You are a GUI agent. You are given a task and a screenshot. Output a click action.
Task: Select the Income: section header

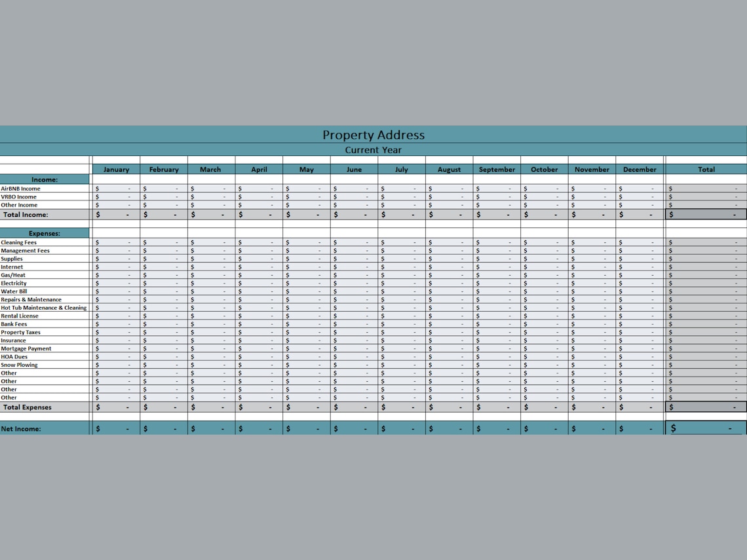(44, 179)
